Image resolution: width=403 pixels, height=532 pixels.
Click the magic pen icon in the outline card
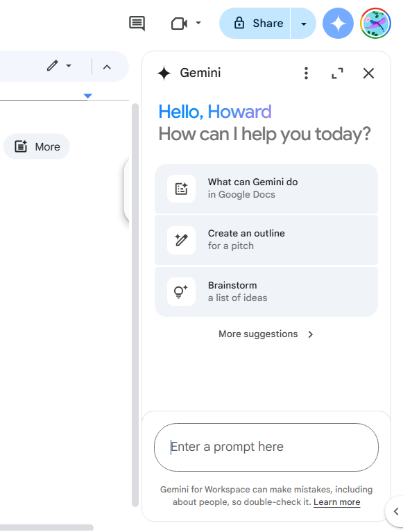(182, 240)
